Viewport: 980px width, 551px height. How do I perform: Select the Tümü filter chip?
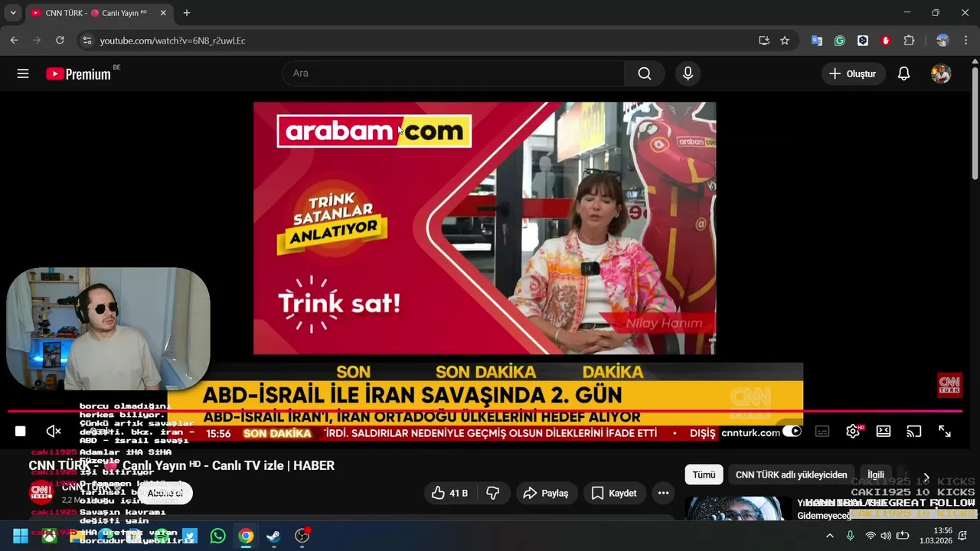point(704,474)
